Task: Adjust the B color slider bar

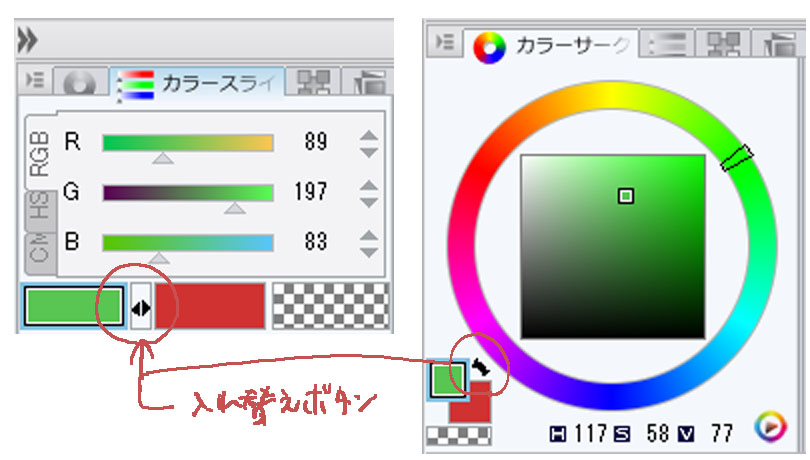Action: point(188,243)
